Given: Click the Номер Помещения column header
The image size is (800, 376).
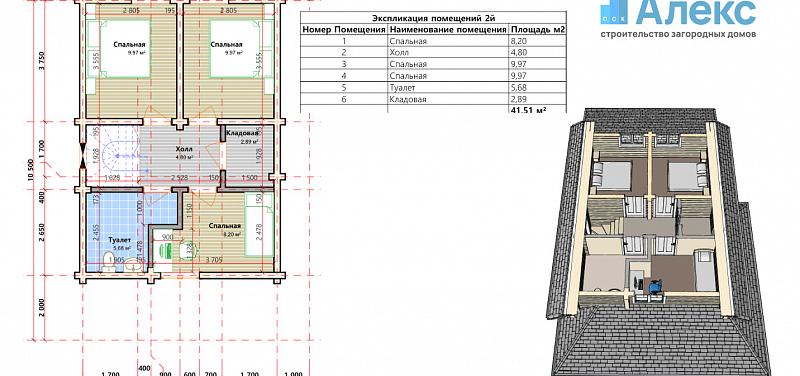Looking at the screenshot, I should (344, 30).
